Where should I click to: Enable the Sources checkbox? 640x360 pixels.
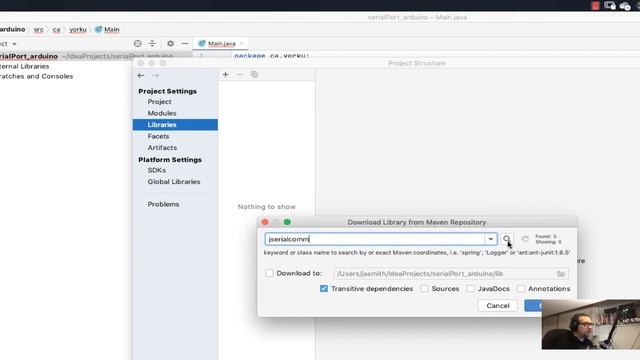[x=424, y=289]
